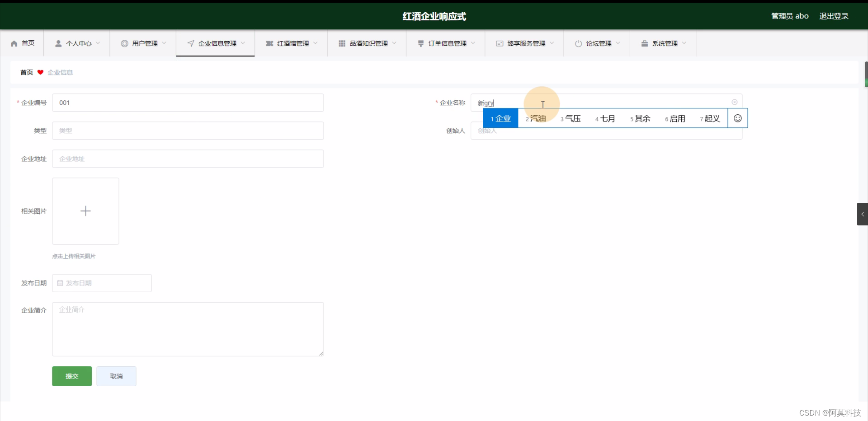Click the heart icon in the breadcrumb
The image size is (868, 421).
pyautogui.click(x=40, y=72)
